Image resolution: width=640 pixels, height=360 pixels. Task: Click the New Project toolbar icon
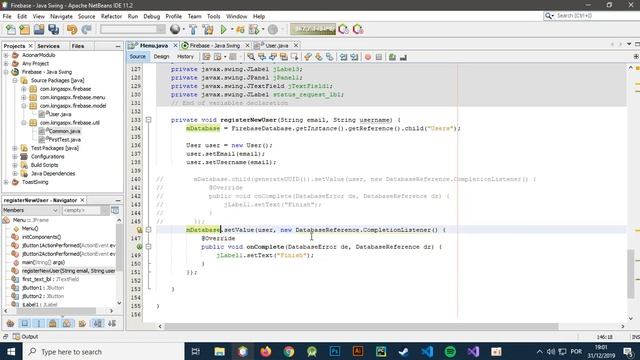coord(24,29)
